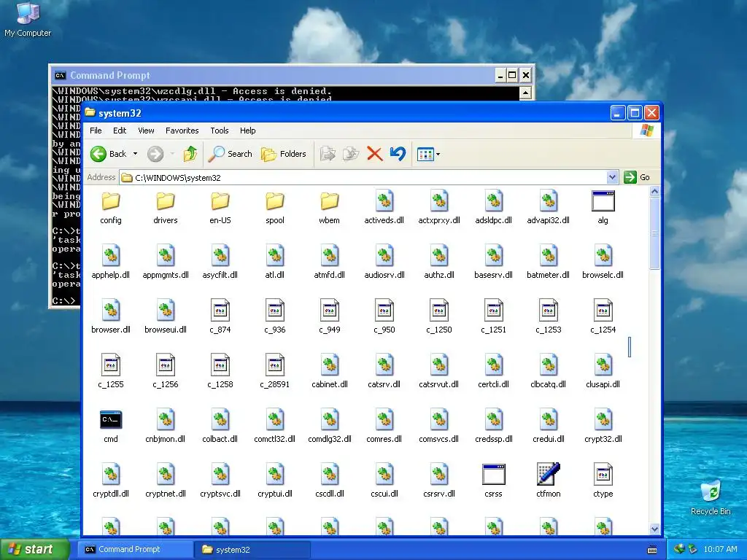
Task: Open the Back history dropdown arrow
Action: (135, 154)
